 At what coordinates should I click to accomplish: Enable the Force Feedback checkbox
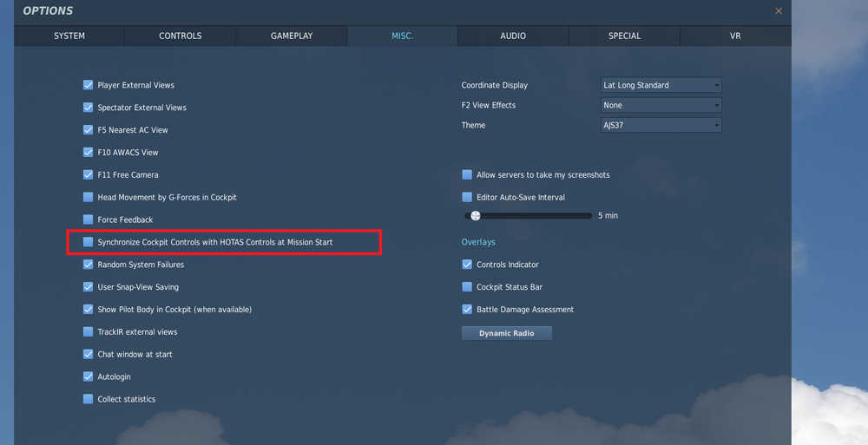tap(88, 219)
